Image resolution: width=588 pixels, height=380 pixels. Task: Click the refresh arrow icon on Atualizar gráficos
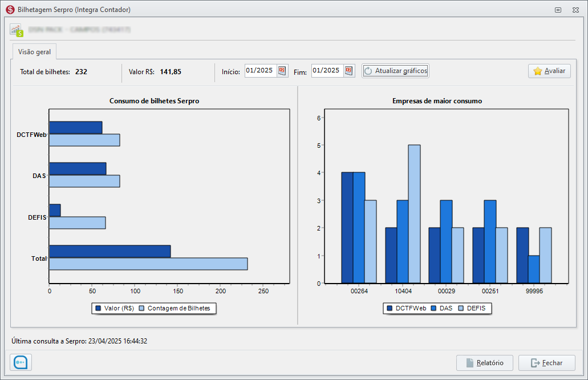coord(368,71)
